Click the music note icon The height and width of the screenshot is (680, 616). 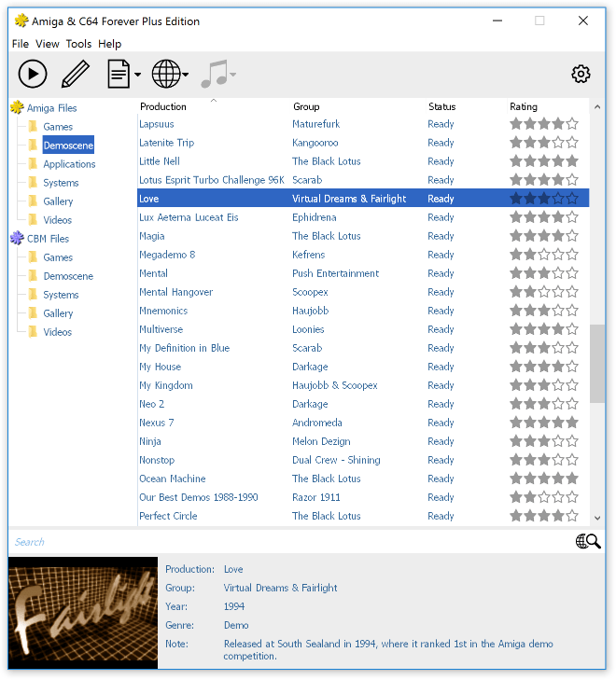point(214,75)
